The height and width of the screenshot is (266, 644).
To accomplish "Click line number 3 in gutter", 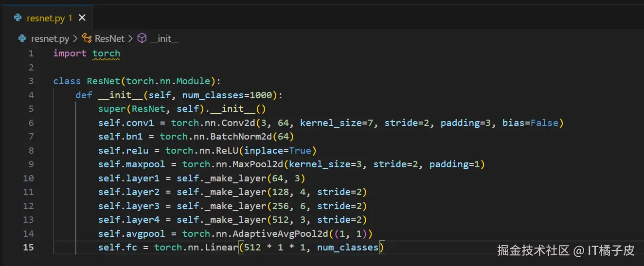I will (31, 81).
